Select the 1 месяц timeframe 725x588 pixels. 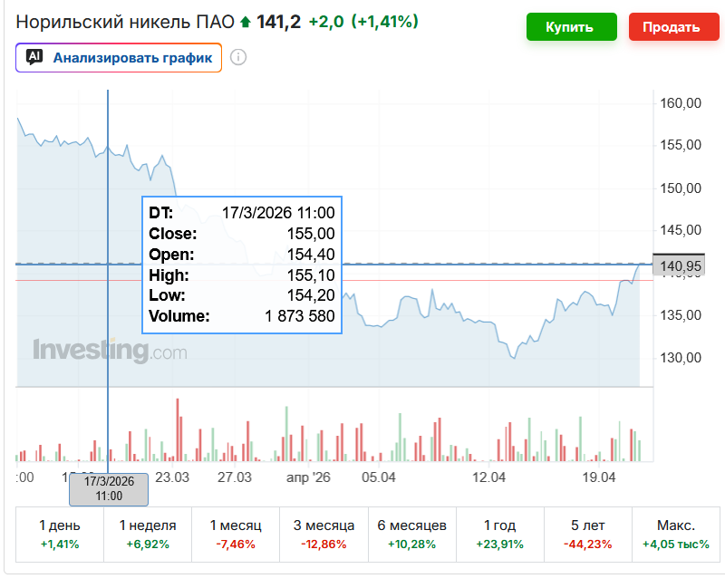236,535
